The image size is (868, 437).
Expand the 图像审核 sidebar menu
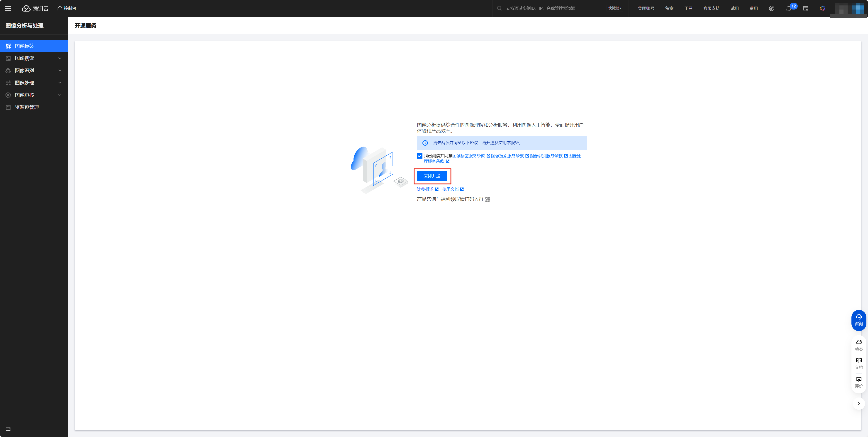[x=34, y=95]
